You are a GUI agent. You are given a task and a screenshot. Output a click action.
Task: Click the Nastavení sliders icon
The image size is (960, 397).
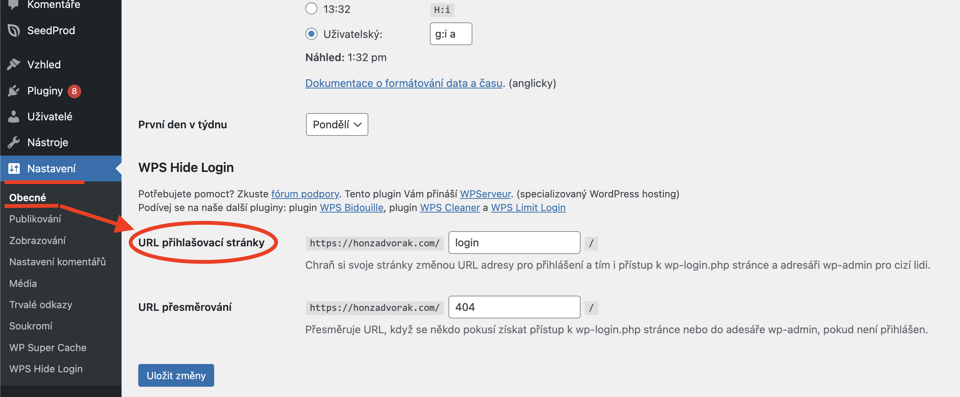point(15,168)
